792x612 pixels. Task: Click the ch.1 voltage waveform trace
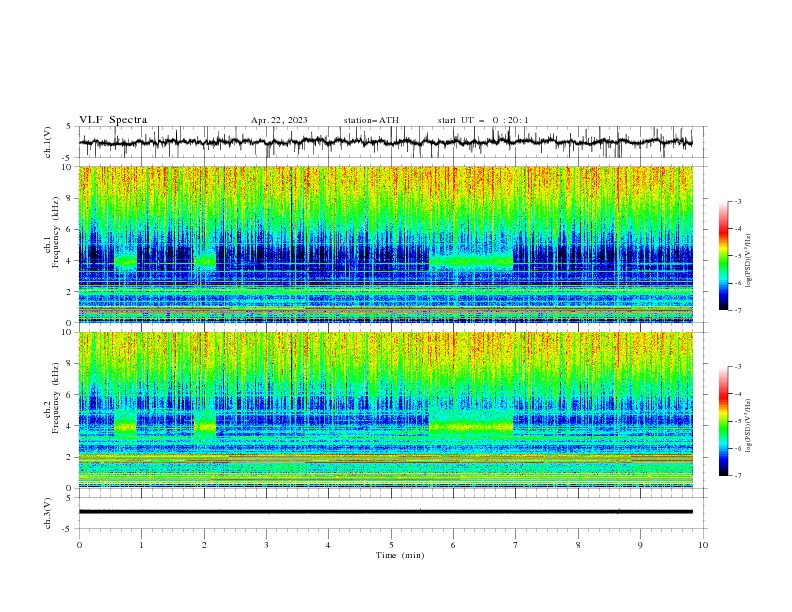385,142
